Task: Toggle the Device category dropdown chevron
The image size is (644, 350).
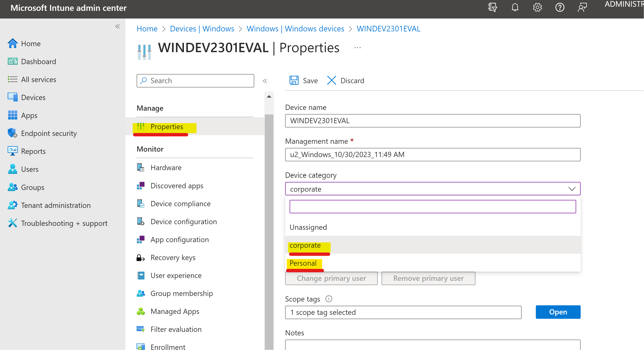Action: click(x=572, y=189)
